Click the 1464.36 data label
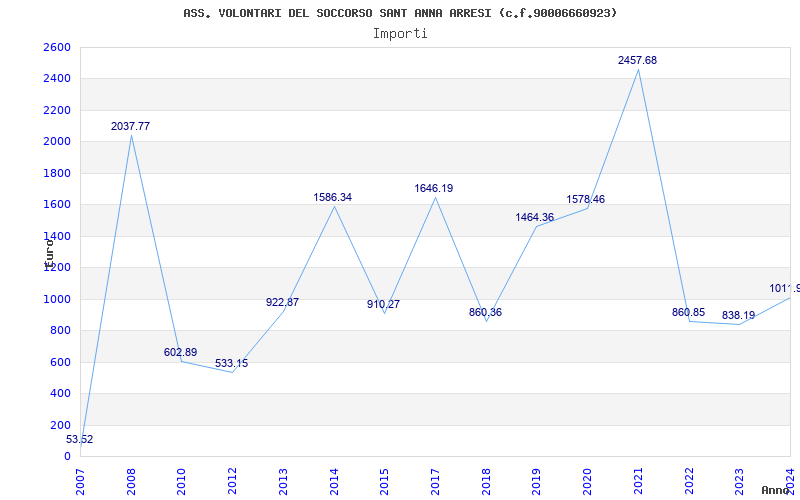The width and height of the screenshot is (800, 500). point(535,218)
